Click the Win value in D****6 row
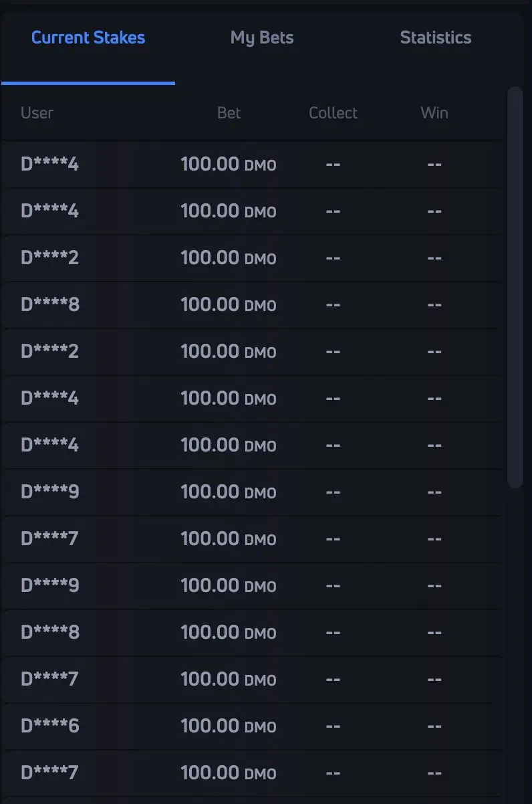Viewport: 532px width, 804px height. (x=434, y=726)
